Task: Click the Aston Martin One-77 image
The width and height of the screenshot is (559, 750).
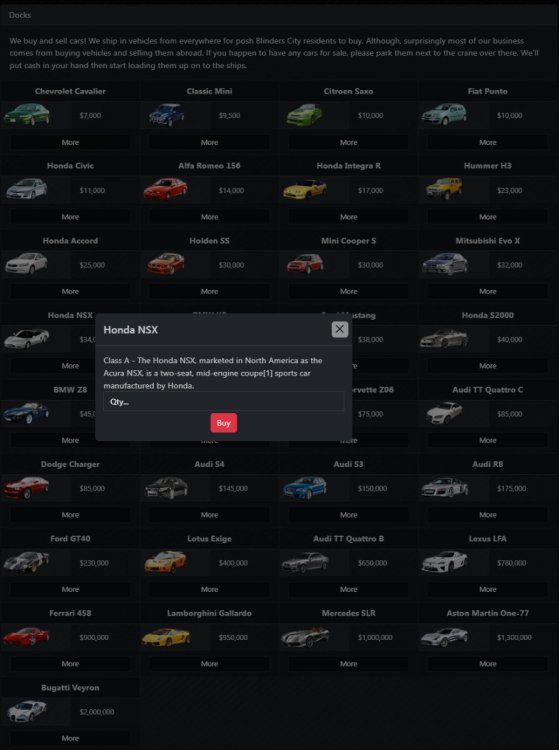Action: pos(445,637)
